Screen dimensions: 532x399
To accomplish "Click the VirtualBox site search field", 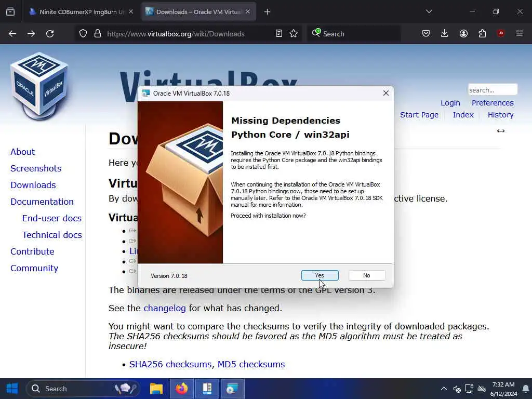I will tap(493, 90).
